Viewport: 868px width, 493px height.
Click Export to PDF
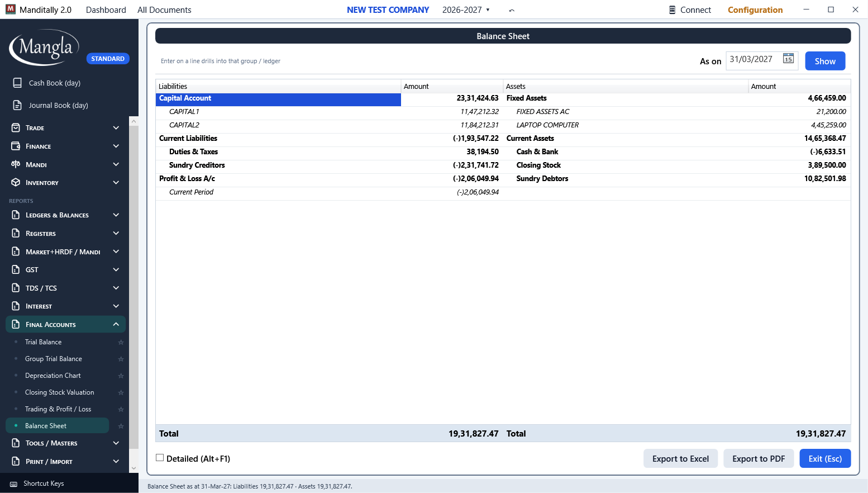click(x=759, y=458)
